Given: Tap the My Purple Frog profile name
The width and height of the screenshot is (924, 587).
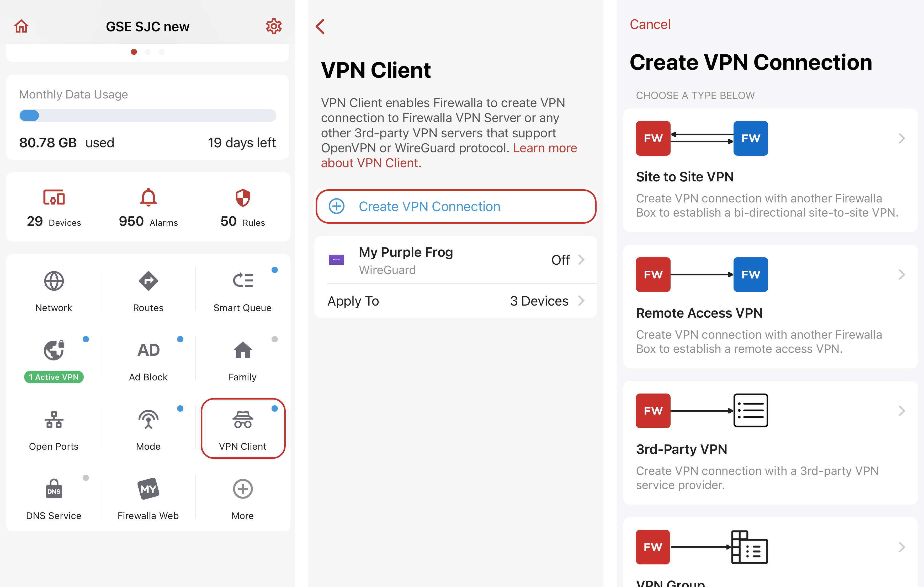Looking at the screenshot, I should pos(406,252).
